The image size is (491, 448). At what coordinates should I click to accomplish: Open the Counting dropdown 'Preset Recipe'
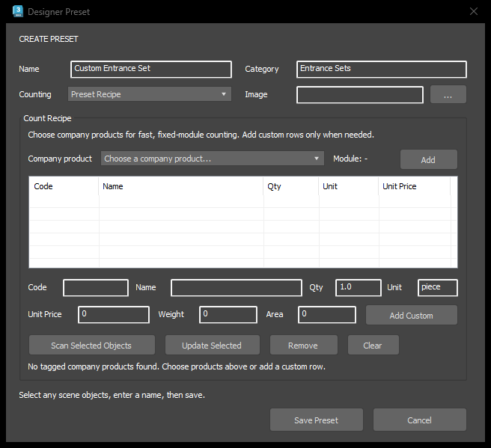(150, 94)
